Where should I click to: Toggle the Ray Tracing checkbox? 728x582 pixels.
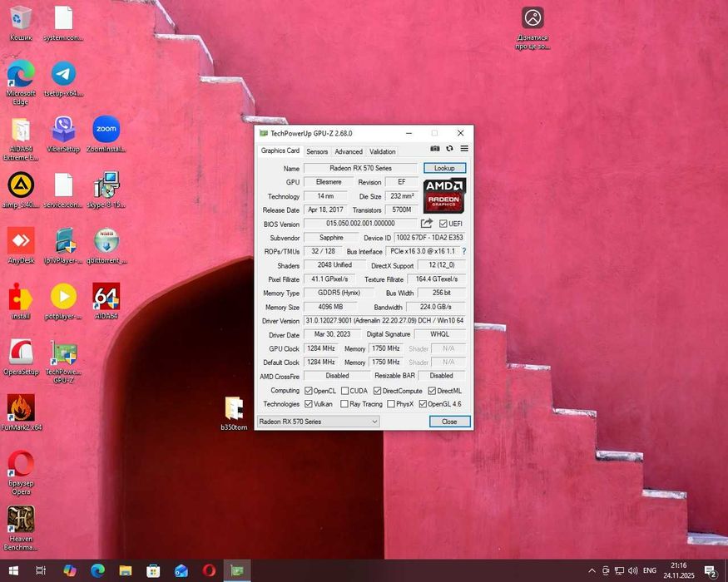coord(344,404)
